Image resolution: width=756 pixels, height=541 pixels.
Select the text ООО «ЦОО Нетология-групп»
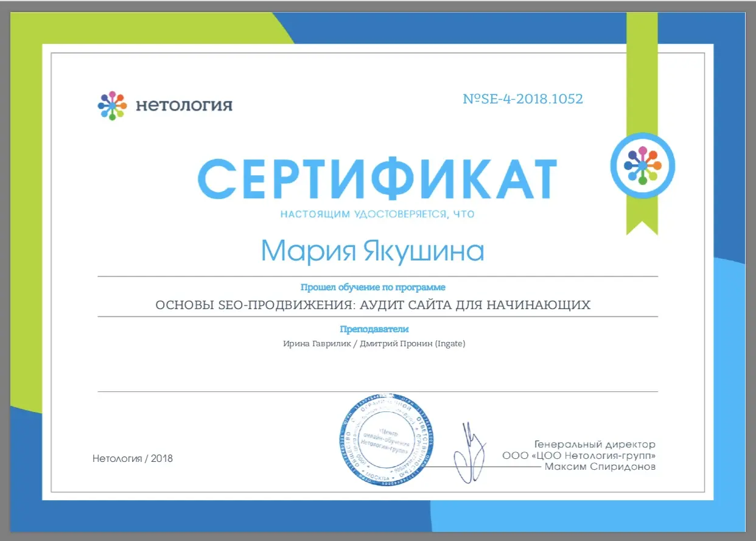pyautogui.click(x=579, y=456)
